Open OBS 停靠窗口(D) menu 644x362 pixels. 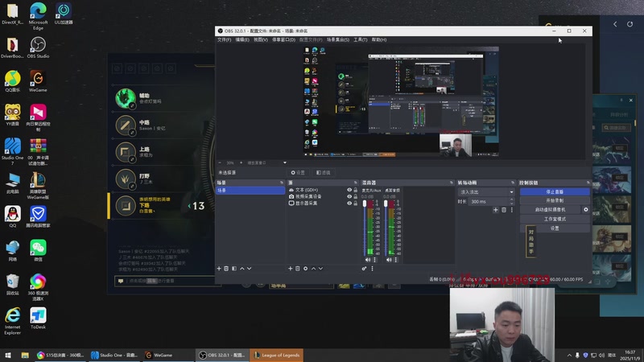point(283,39)
